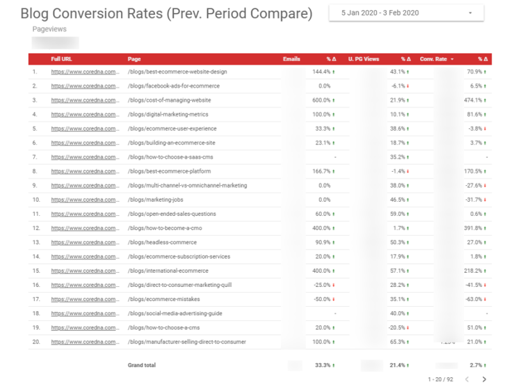
Task: Open URL link in row 11 open-ended-sales-questions
Action: pyautogui.click(x=85, y=214)
